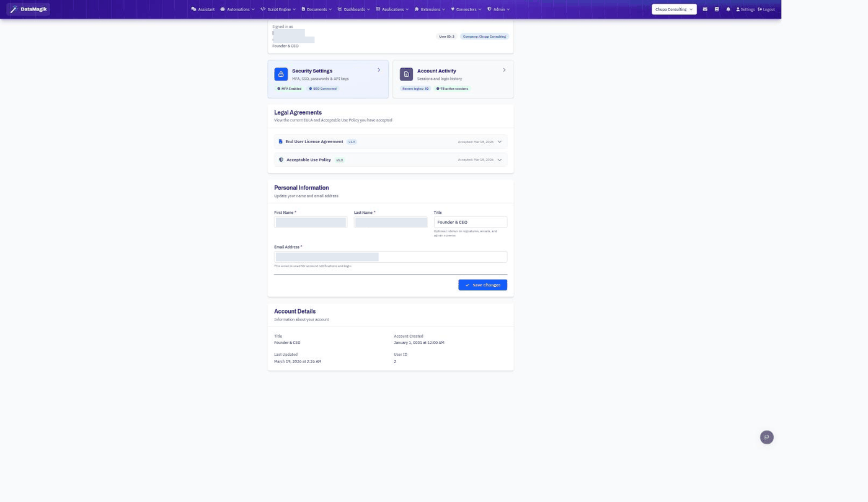
Task: Open the notifications bell
Action: tap(728, 9)
